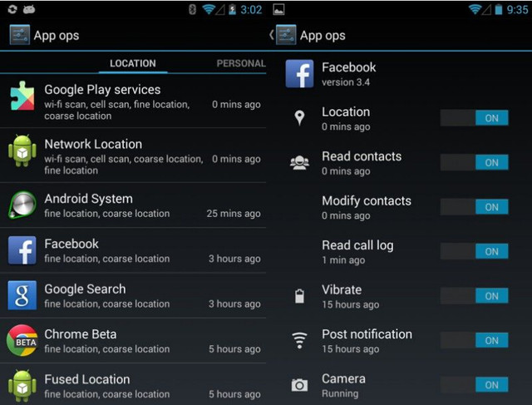
Task: Open Google Search entry
Action: click(133, 295)
